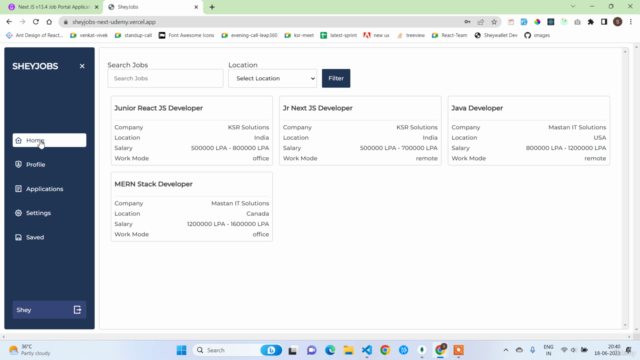The image size is (640, 360).
Task: Close the SheyJobs browser tab
Action: click(x=196, y=7)
